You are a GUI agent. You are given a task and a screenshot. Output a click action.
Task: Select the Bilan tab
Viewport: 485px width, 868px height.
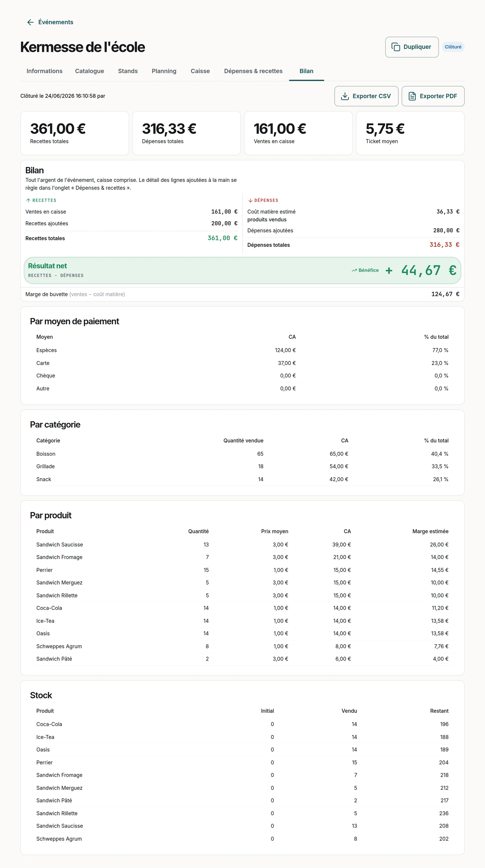pos(306,71)
